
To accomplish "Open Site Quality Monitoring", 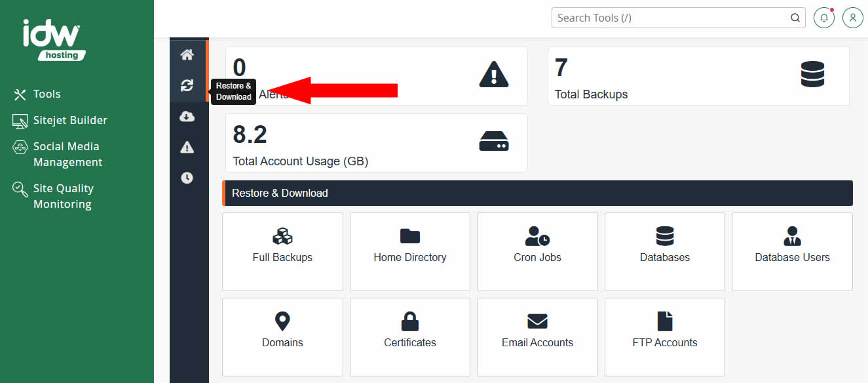I will coord(63,196).
